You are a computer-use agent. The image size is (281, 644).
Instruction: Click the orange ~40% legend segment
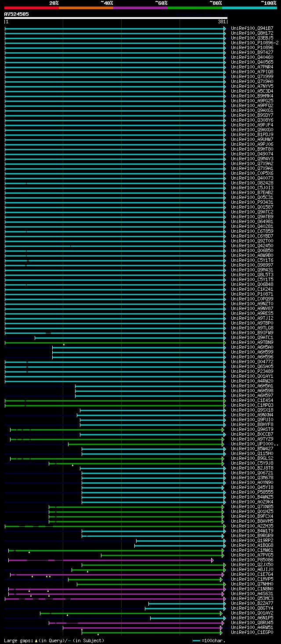pos(86,7)
